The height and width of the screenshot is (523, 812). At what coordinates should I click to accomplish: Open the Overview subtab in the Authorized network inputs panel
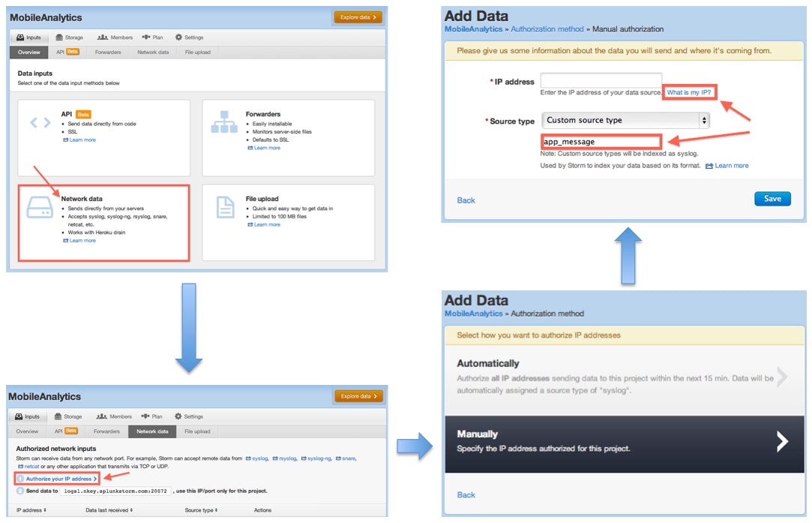coord(28,431)
